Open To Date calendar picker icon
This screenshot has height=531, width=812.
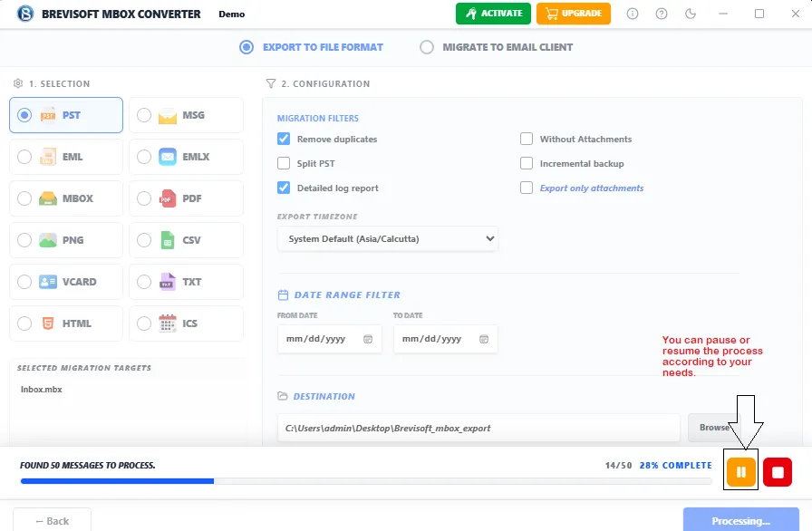tap(484, 339)
